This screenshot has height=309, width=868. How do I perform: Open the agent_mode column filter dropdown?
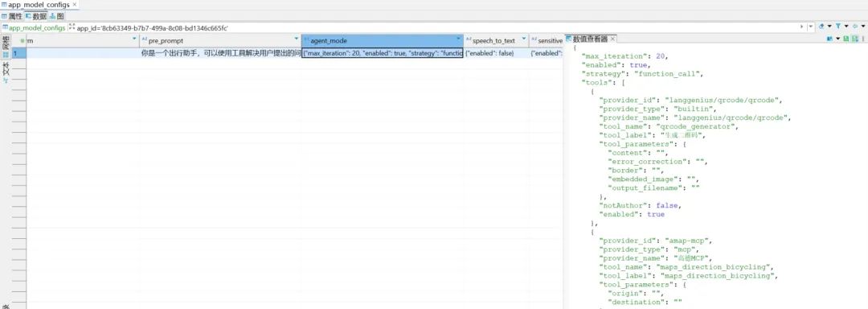click(458, 39)
